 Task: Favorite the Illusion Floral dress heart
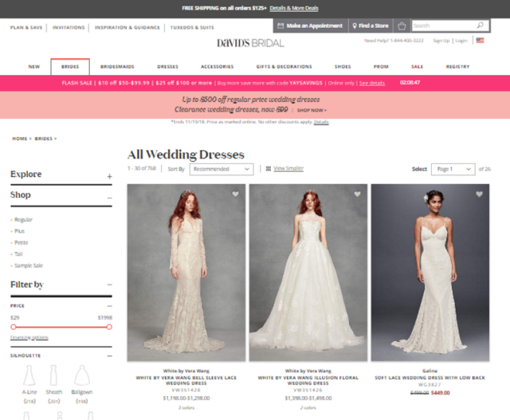pos(357,194)
